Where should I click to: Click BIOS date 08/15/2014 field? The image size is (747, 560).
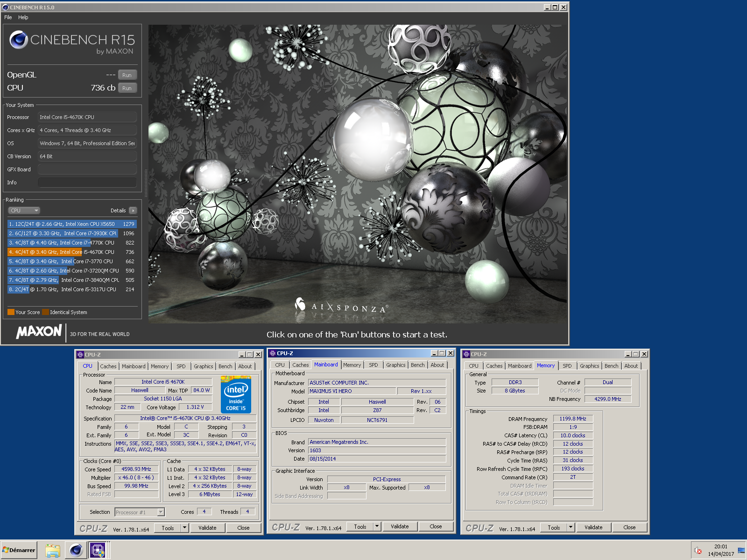(x=377, y=459)
